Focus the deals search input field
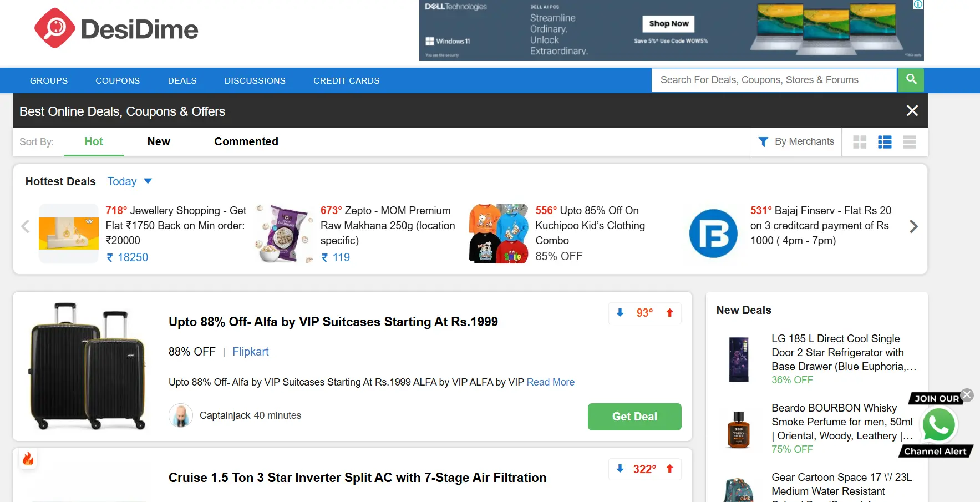The height and width of the screenshot is (502, 980). 773,80
